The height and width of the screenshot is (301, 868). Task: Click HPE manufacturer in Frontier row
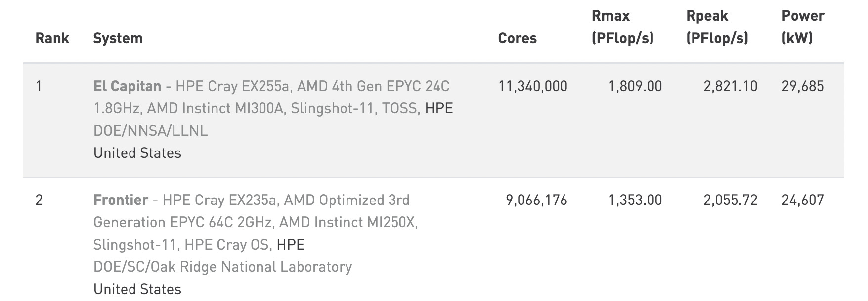[x=291, y=245]
